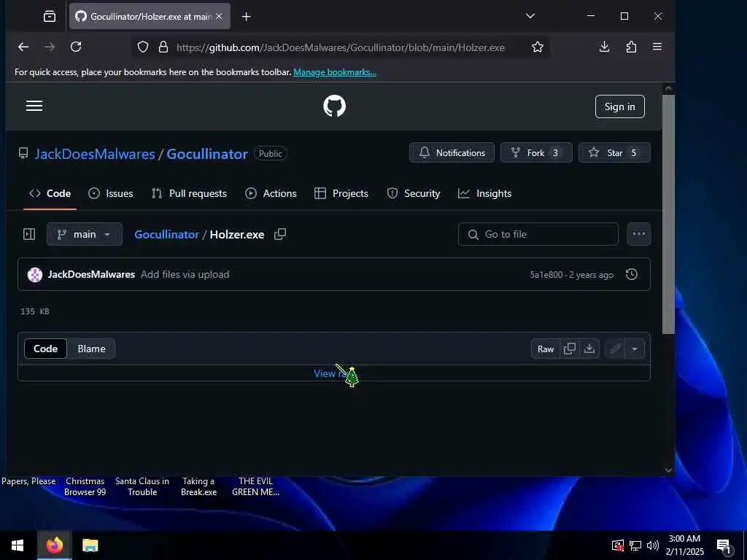747x560 pixels.
Task: Open the Actions tab
Action: pos(271,193)
